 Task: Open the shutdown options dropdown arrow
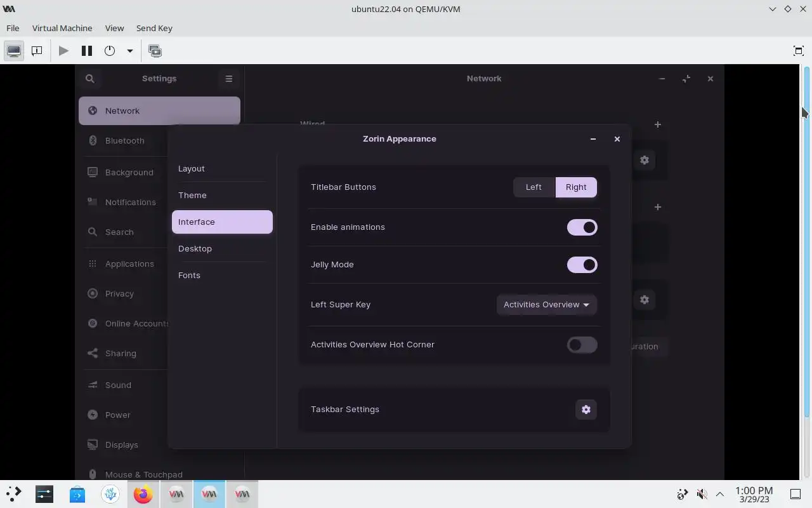(129, 51)
